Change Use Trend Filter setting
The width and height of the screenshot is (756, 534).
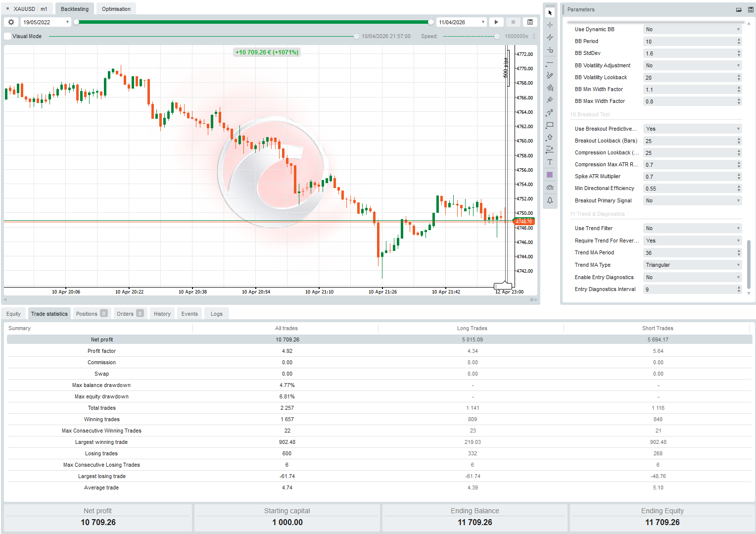(x=692, y=228)
